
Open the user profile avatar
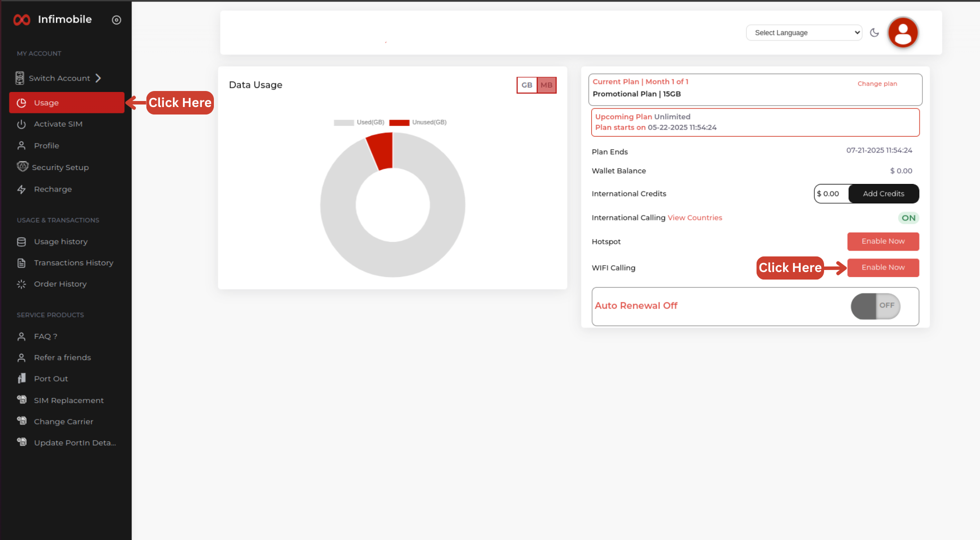click(903, 33)
